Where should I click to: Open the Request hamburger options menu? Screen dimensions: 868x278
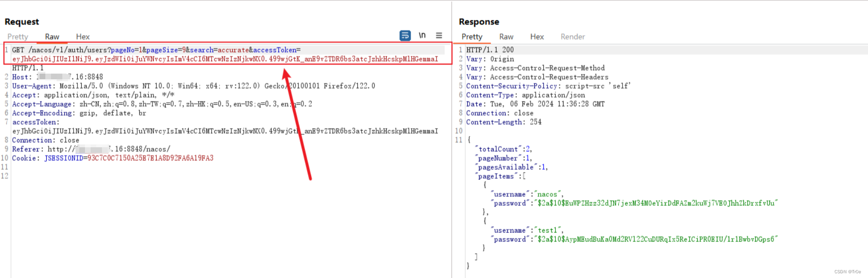[439, 35]
